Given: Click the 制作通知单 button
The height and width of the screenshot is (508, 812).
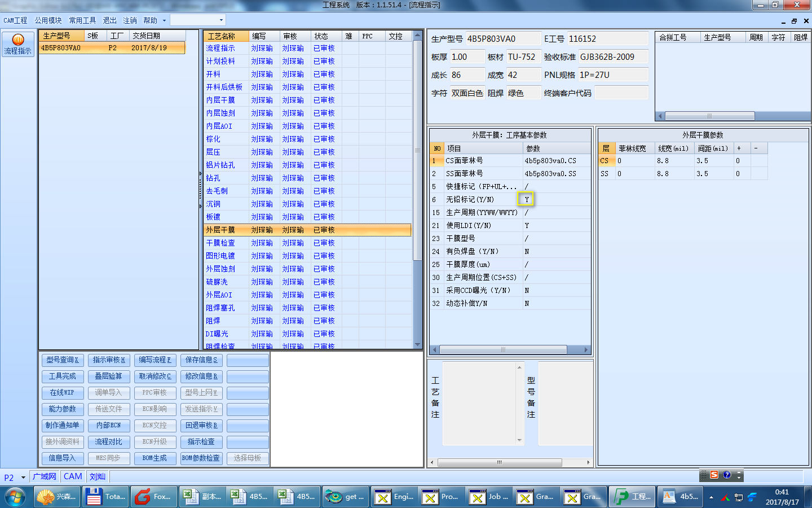Looking at the screenshot, I should (63, 426).
